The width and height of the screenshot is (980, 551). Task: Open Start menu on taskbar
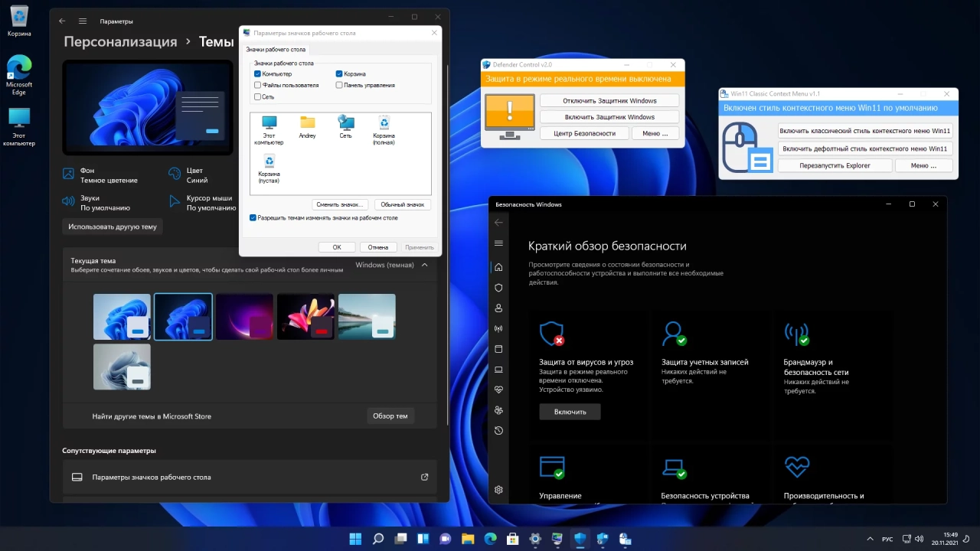pyautogui.click(x=356, y=539)
